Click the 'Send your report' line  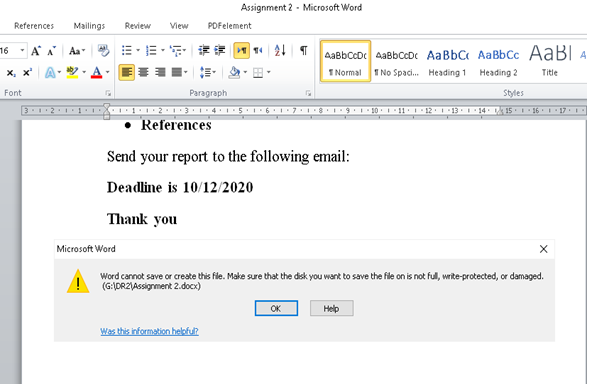click(x=228, y=157)
